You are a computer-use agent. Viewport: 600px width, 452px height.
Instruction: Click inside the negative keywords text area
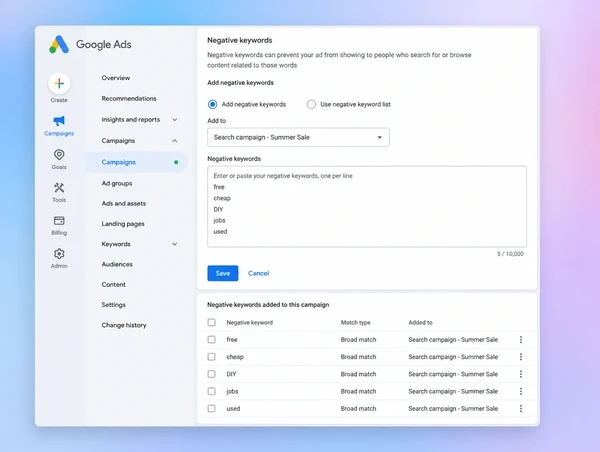(x=367, y=206)
